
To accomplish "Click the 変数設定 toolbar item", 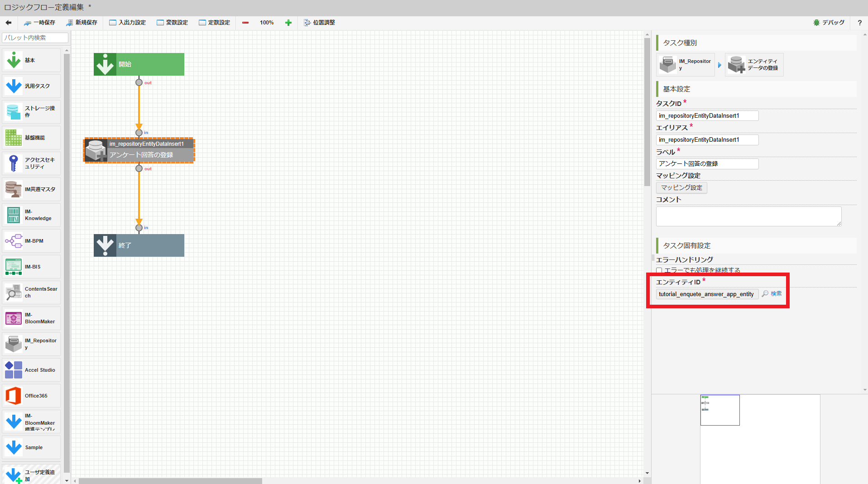I will (x=172, y=22).
